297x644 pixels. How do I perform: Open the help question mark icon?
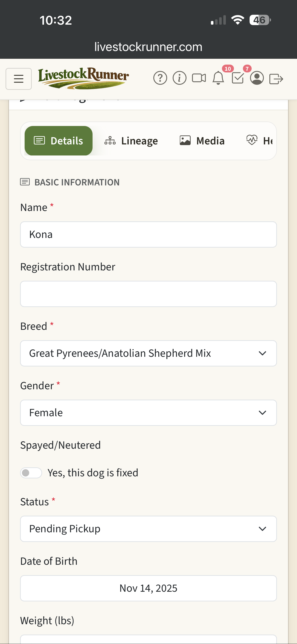[160, 78]
